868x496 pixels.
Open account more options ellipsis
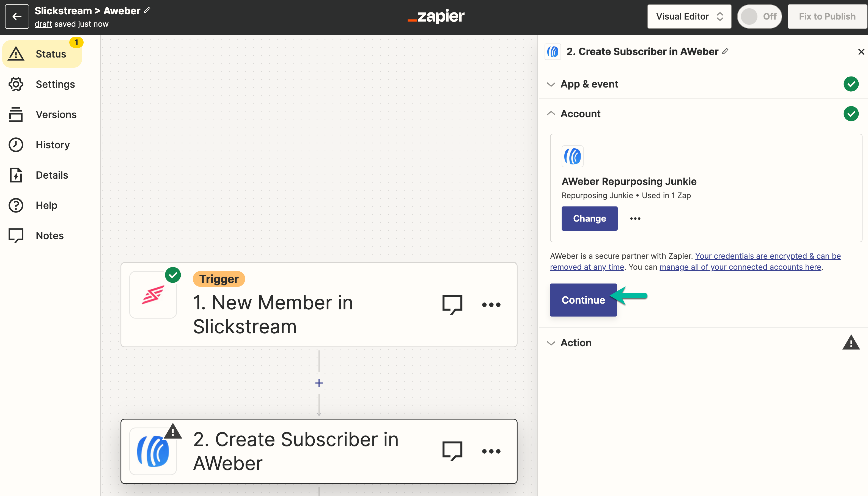635,218
